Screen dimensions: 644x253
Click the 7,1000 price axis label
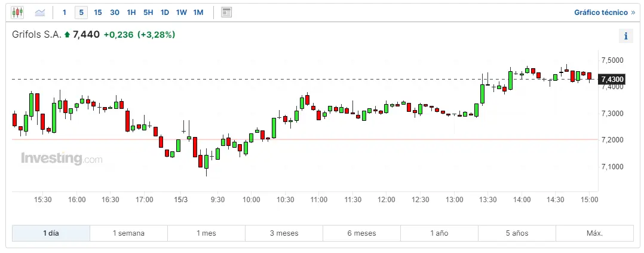pyautogui.click(x=612, y=167)
